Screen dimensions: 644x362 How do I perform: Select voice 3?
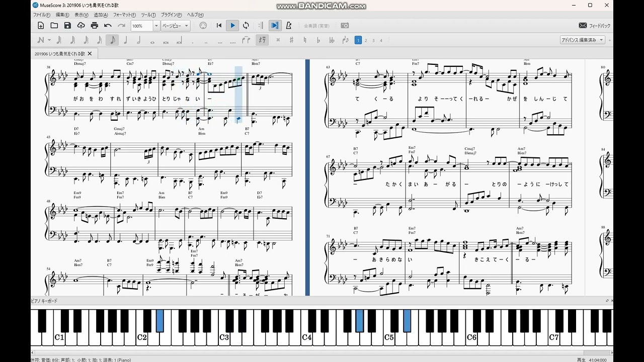point(373,40)
